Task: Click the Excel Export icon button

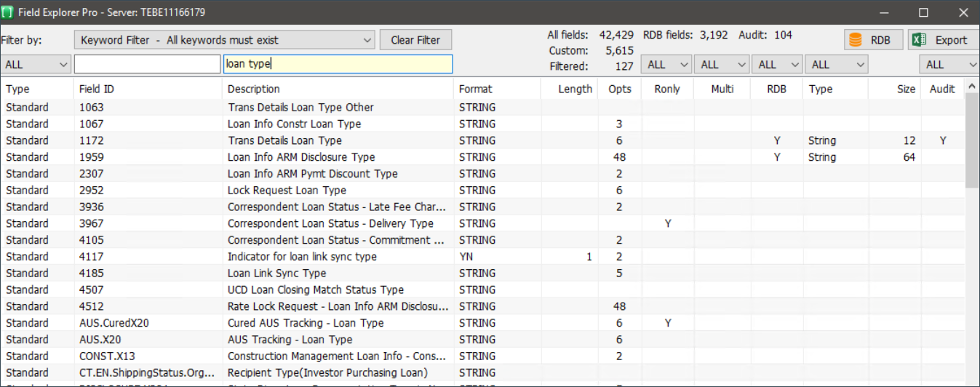Action: pyautogui.click(x=941, y=40)
